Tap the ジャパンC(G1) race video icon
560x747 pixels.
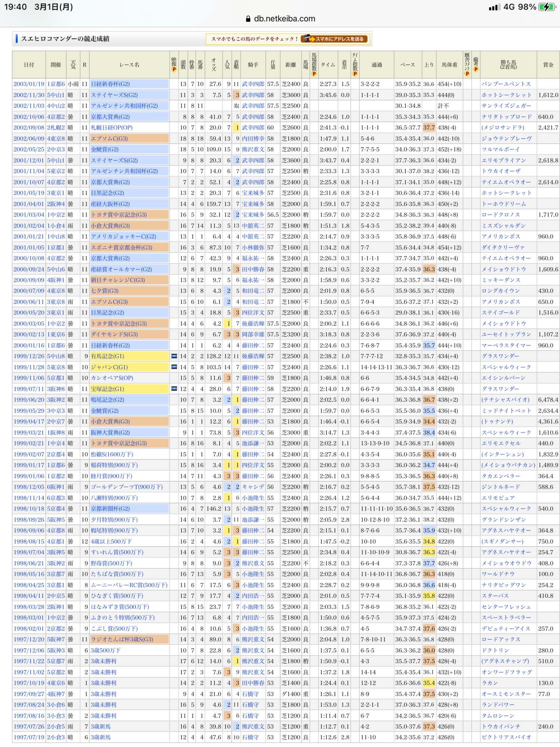click(174, 367)
